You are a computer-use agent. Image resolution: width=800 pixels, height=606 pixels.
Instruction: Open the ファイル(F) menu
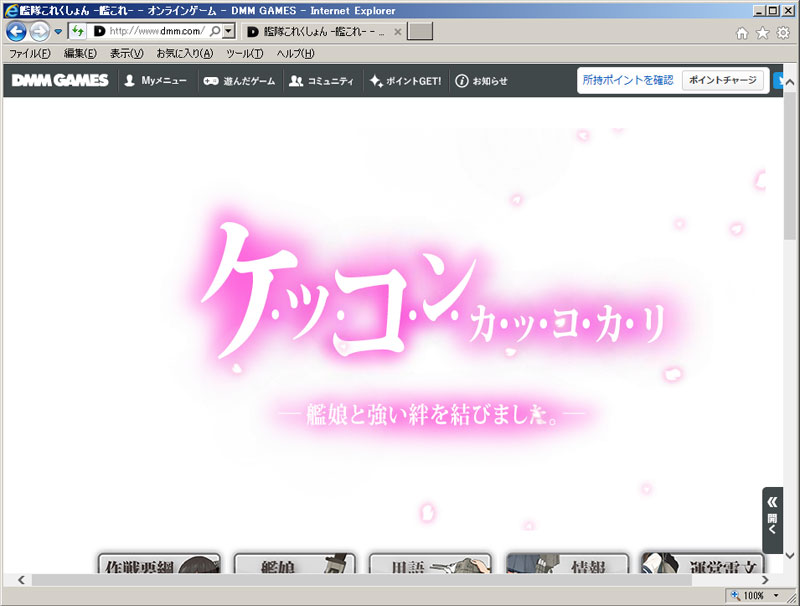point(30,54)
